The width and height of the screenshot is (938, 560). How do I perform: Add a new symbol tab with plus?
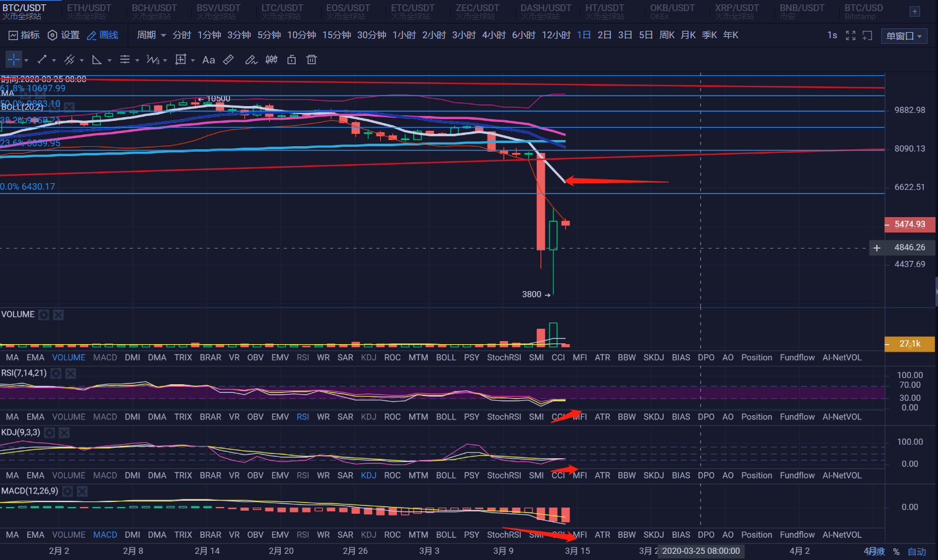click(915, 11)
